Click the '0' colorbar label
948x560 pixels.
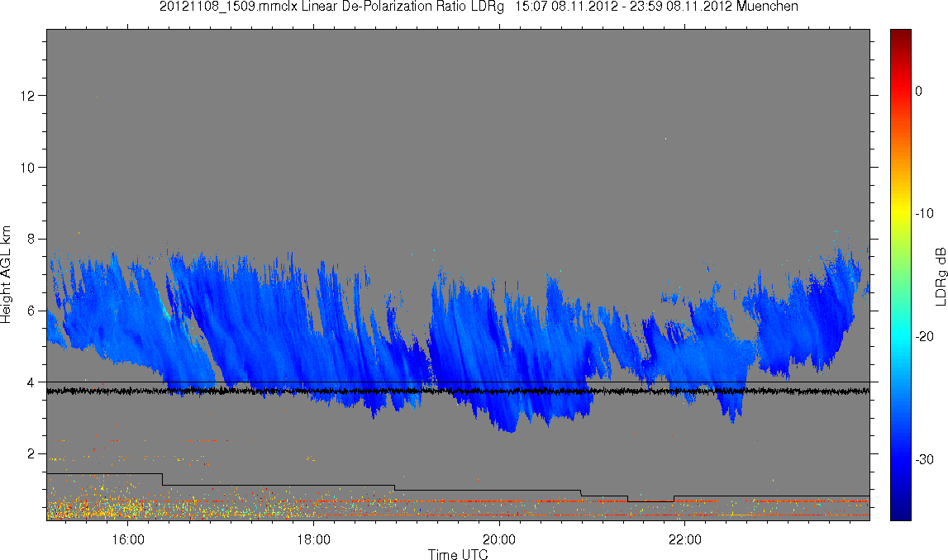919,91
